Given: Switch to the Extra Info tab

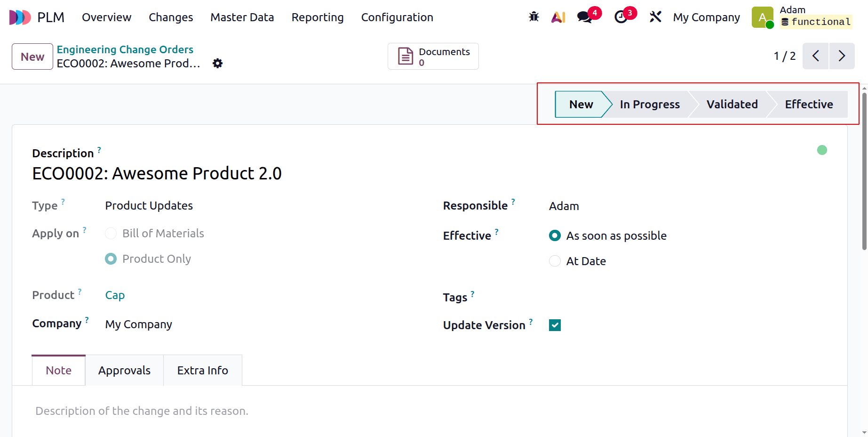Looking at the screenshot, I should pyautogui.click(x=203, y=370).
